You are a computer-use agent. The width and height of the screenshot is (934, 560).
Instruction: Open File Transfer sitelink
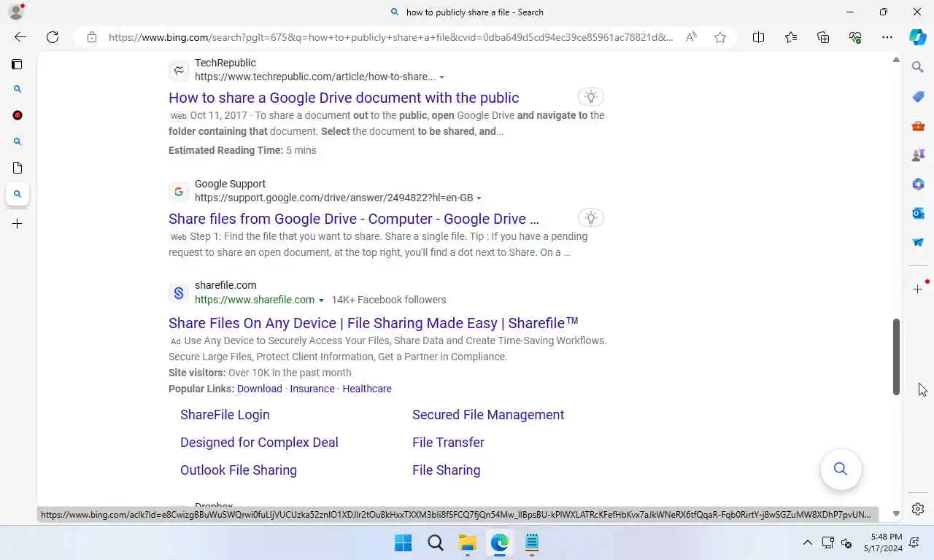(448, 443)
